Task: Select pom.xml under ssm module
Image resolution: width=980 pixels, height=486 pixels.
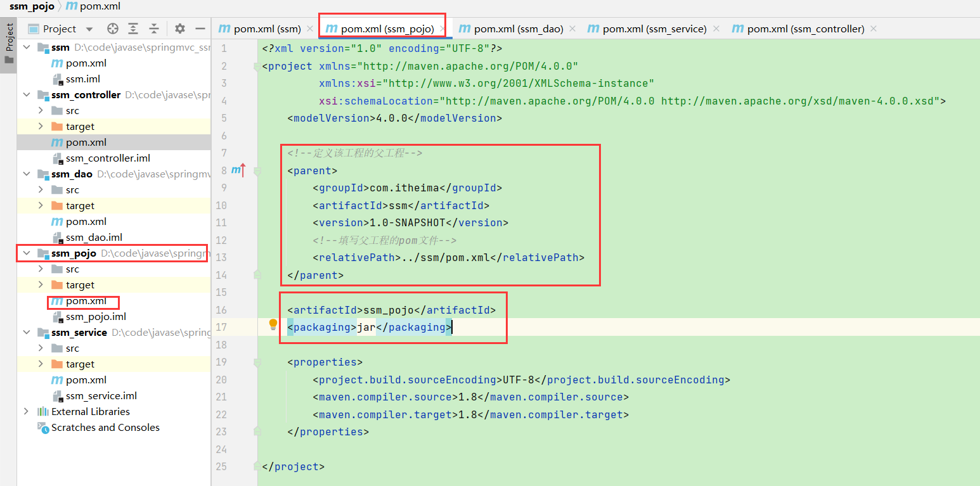Action: point(86,63)
